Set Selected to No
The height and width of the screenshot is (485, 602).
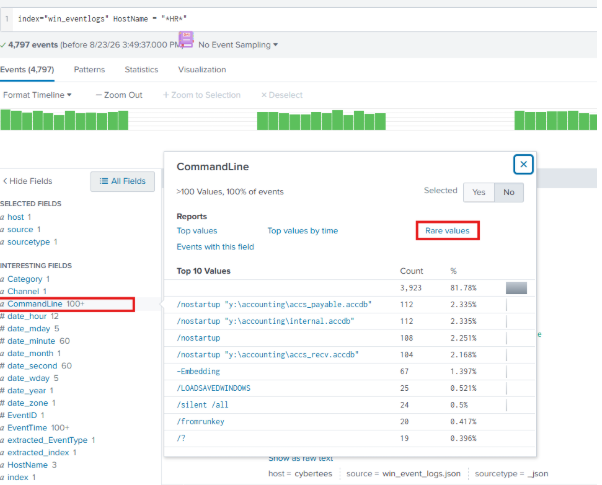pyautogui.click(x=509, y=192)
